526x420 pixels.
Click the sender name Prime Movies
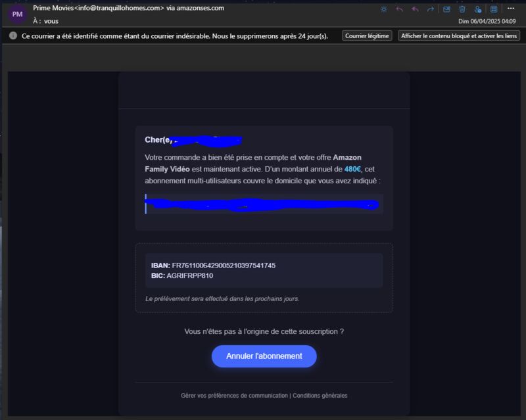coord(53,8)
